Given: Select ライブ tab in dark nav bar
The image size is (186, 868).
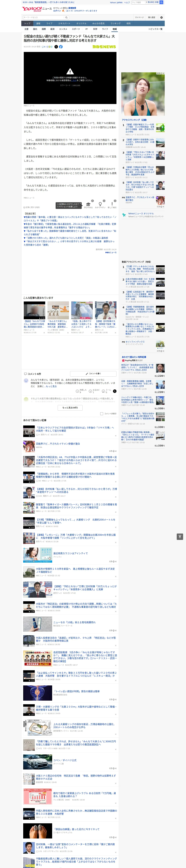Looking at the screenshot, I should point(49,24).
